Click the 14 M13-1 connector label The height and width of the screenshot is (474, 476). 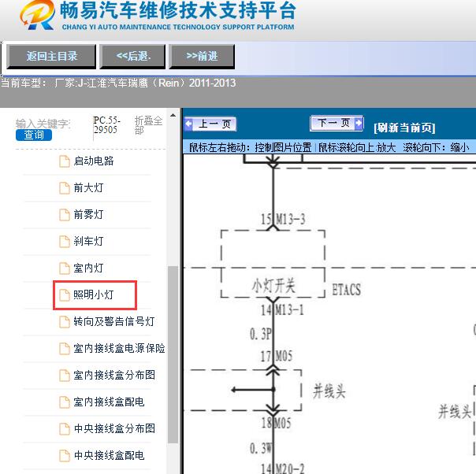[282, 310]
